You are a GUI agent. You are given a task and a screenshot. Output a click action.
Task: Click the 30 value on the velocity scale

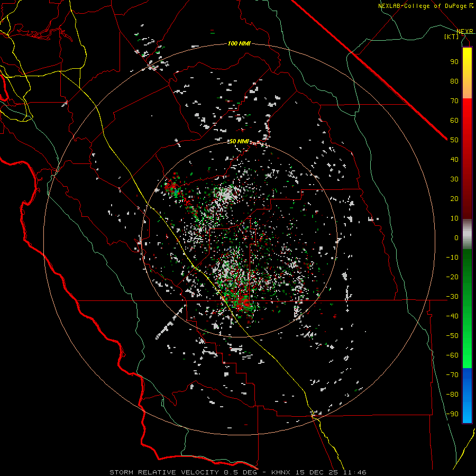tap(454, 179)
